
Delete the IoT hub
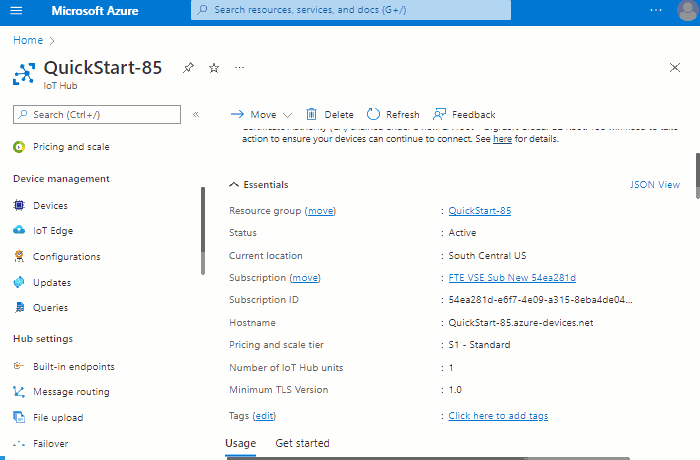pos(330,115)
